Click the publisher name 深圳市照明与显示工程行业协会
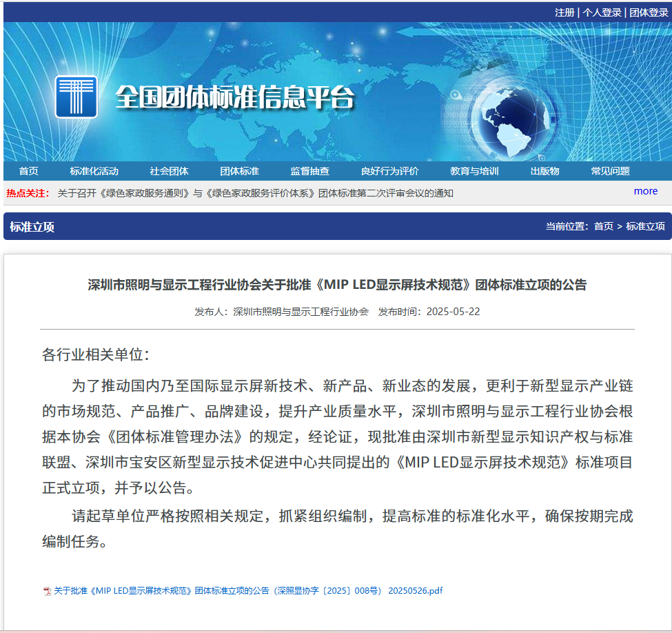Viewport: 672px width, 633px height. pos(301,312)
